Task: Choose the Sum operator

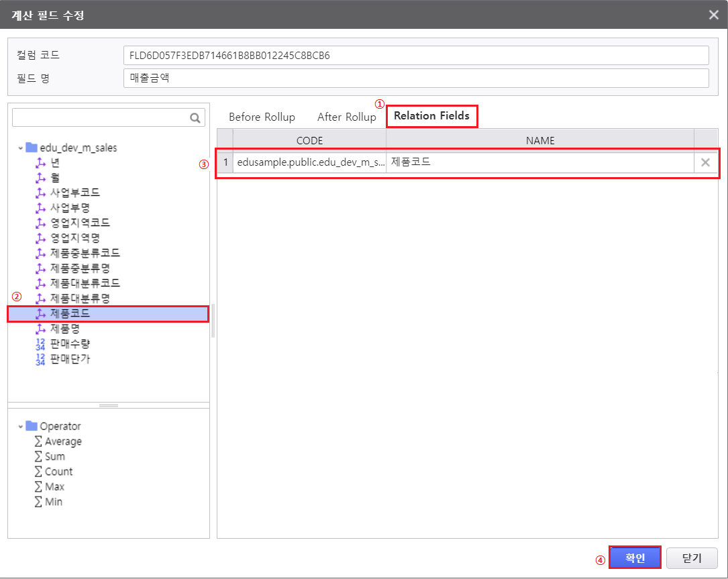Action: pyautogui.click(x=54, y=456)
